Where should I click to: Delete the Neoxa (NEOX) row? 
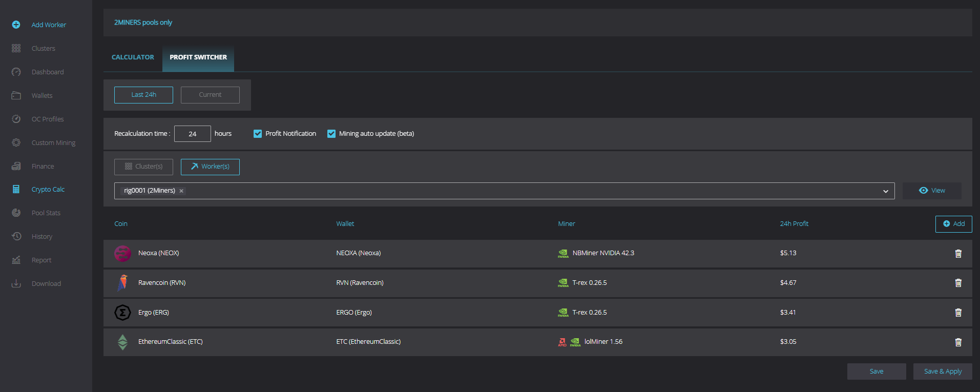(958, 253)
